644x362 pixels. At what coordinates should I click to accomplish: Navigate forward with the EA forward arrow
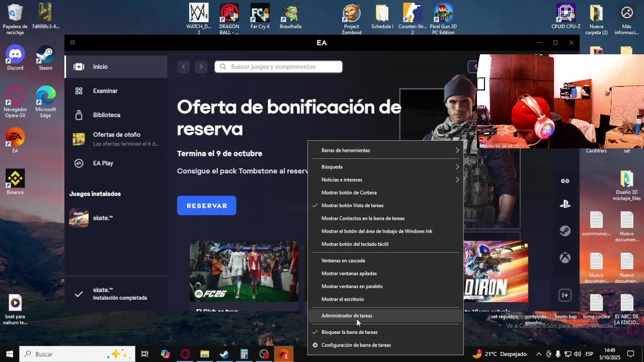tap(201, 67)
